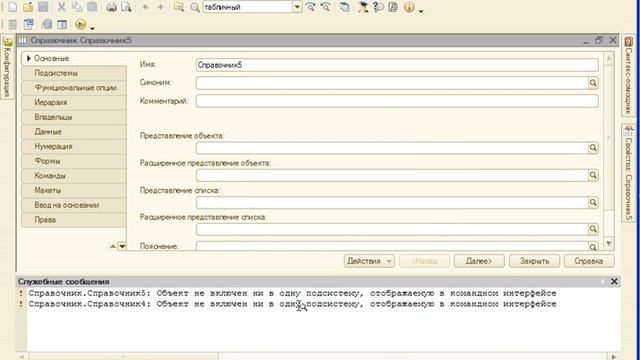Click the first icon on second toolbar row
Image resolution: width=640 pixels, height=360 pixels.
click(x=13, y=24)
